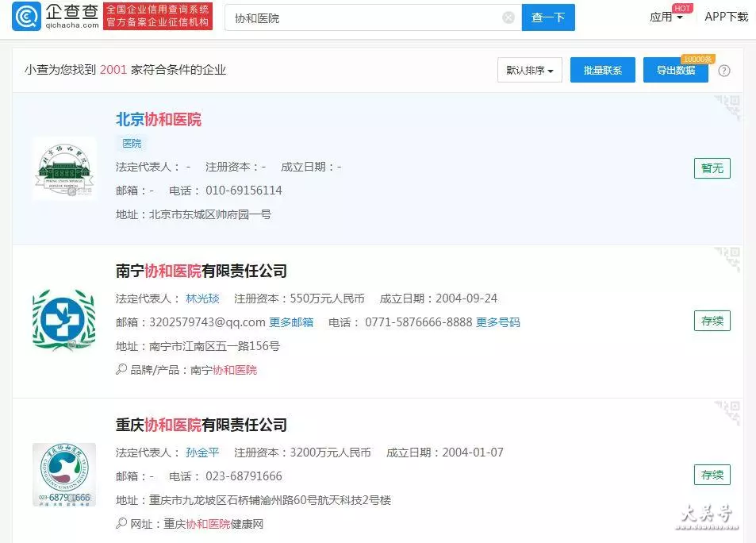Open the 应用 dropdown menu

pyautogui.click(x=666, y=17)
